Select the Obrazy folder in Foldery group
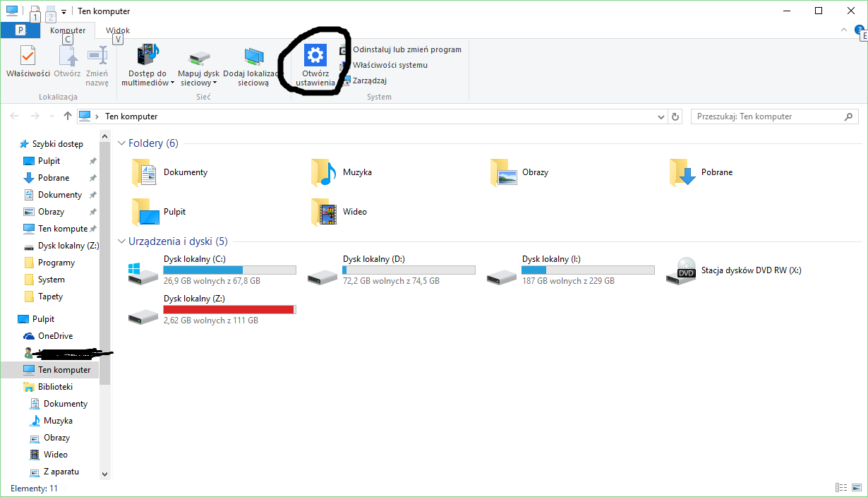This screenshot has height=497, width=868. (520, 172)
